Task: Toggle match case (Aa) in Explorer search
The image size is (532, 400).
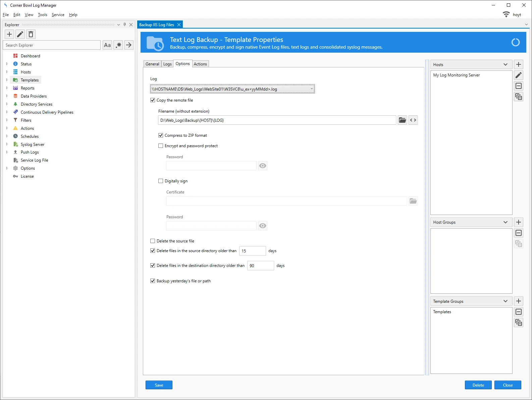Action: tap(107, 45)
